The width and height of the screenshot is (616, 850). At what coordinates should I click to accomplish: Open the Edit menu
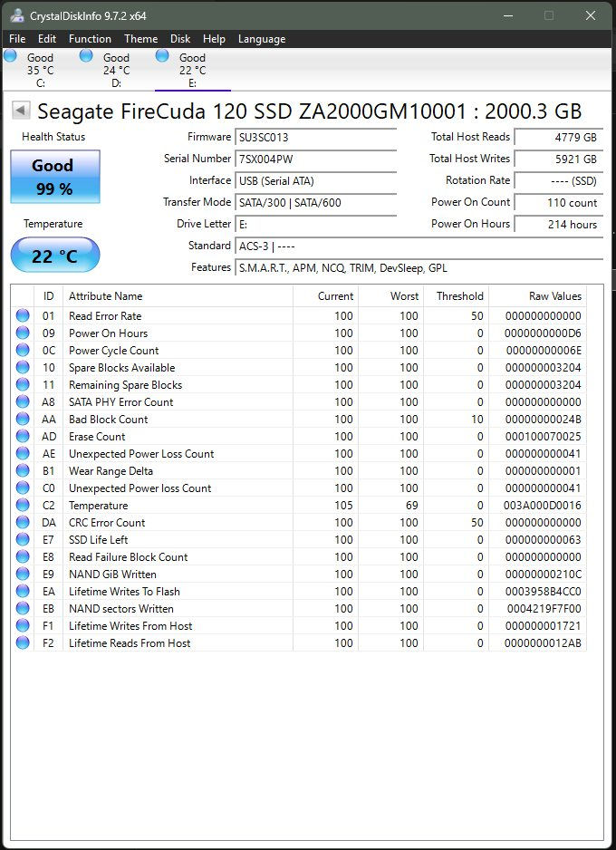(x=47, y=39)
